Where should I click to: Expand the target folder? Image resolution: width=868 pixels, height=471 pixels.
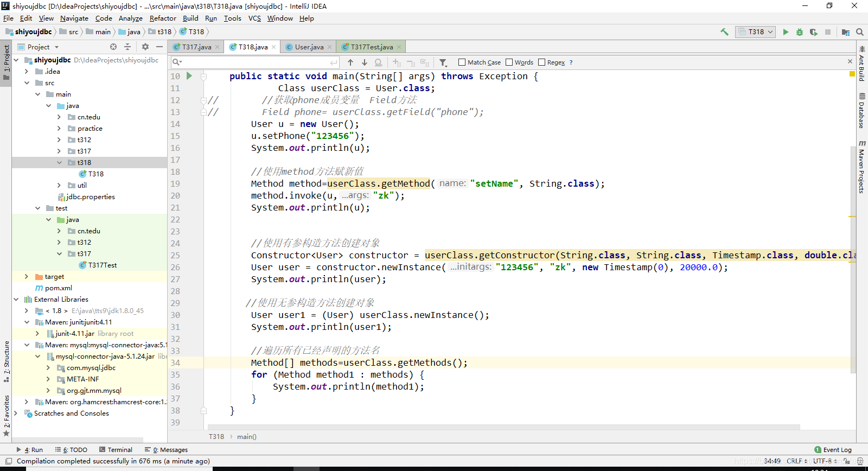pos(27,277)
